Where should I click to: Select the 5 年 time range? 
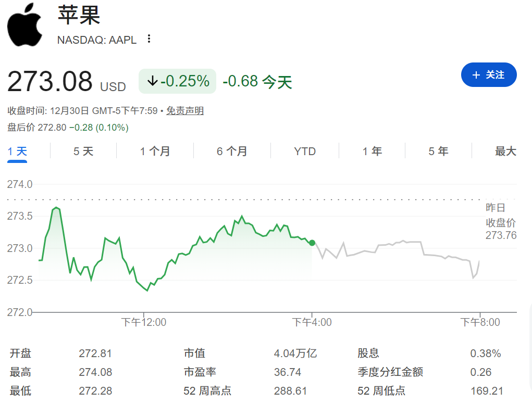[x=439, y=151]
